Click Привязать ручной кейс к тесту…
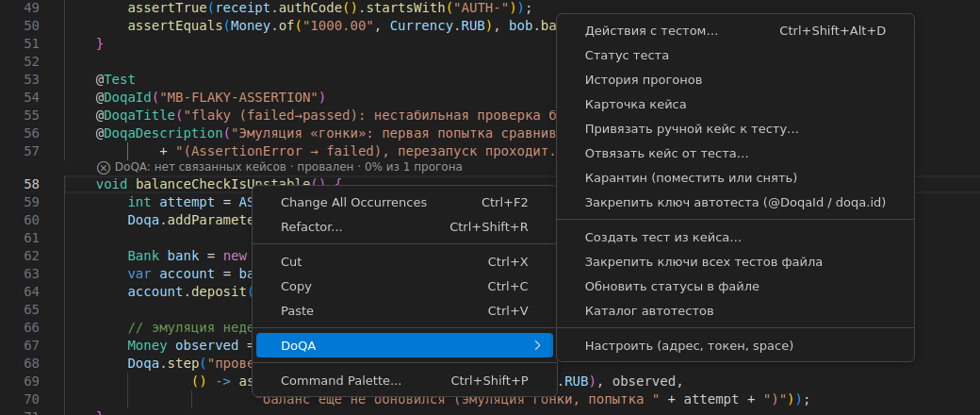This screenshot has width=980, height=415. pyautogui.click(x=735, y=129)
